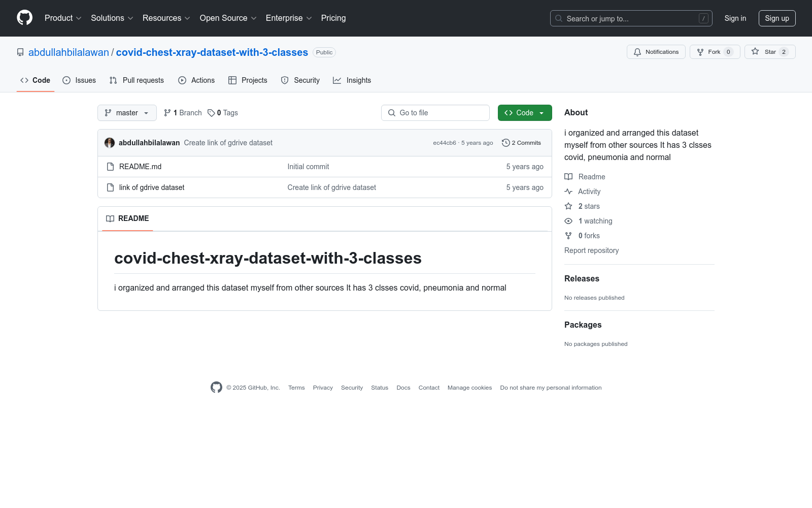Click the Search or jump to field
Image resolution: width=812 pixels, height=508 pixels.
pos(631,18)
